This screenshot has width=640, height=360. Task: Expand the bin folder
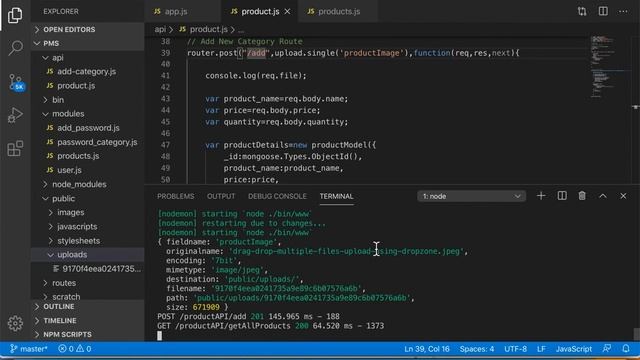[x=87, y=100]
